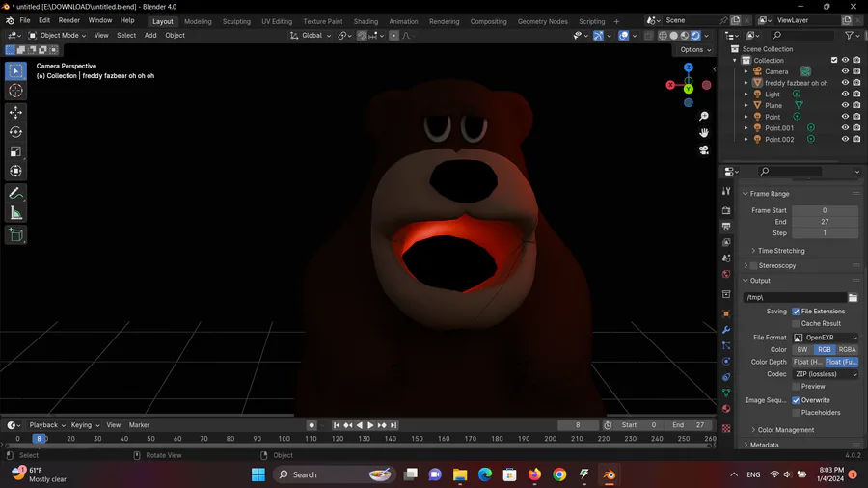Click the Frame Start value field
The height and width of the screenshot is (488, 868).
click(x=825, y=210)
